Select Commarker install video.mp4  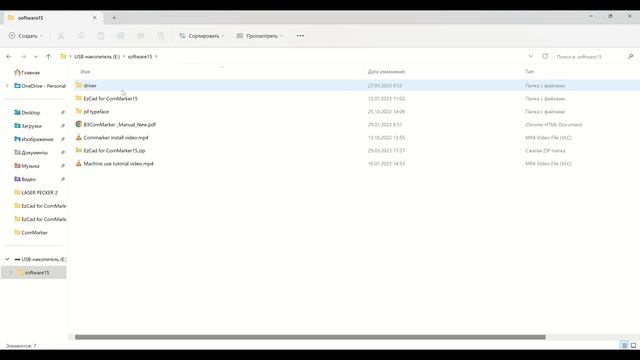116,138
